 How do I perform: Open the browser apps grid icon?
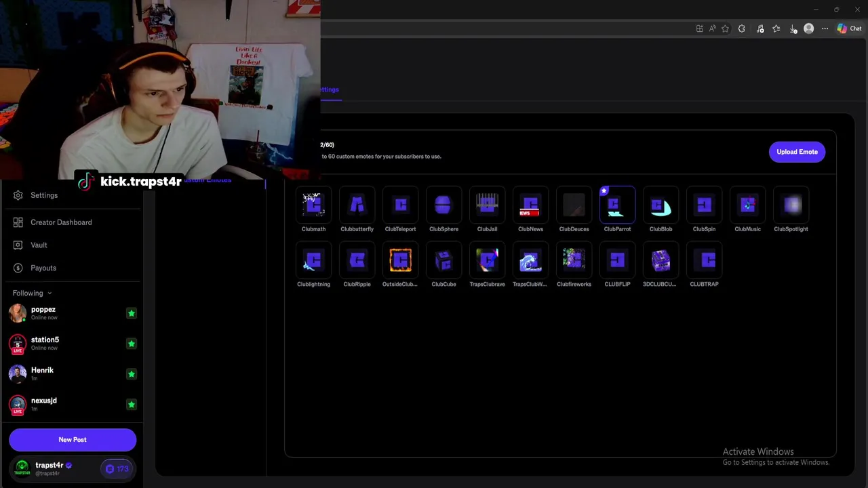click(x=699, y=28)
